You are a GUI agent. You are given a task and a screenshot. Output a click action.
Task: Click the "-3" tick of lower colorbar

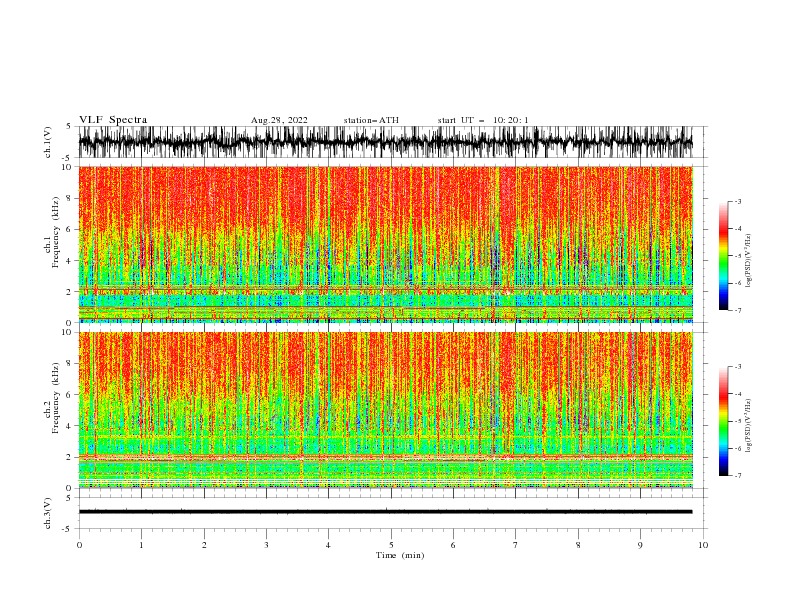point(738,367)
